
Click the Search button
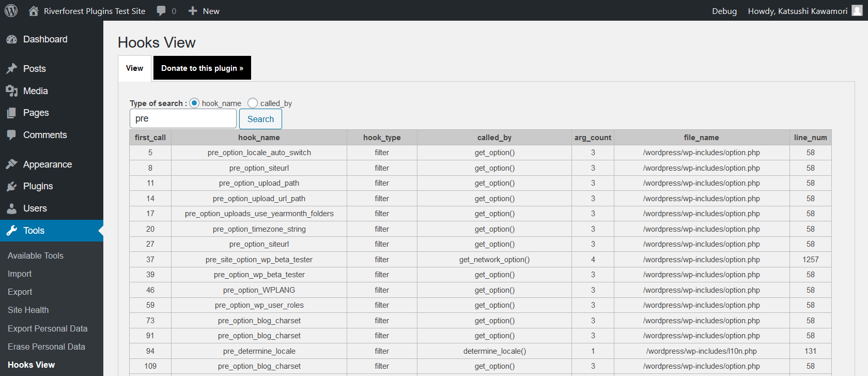click(260, 119)
